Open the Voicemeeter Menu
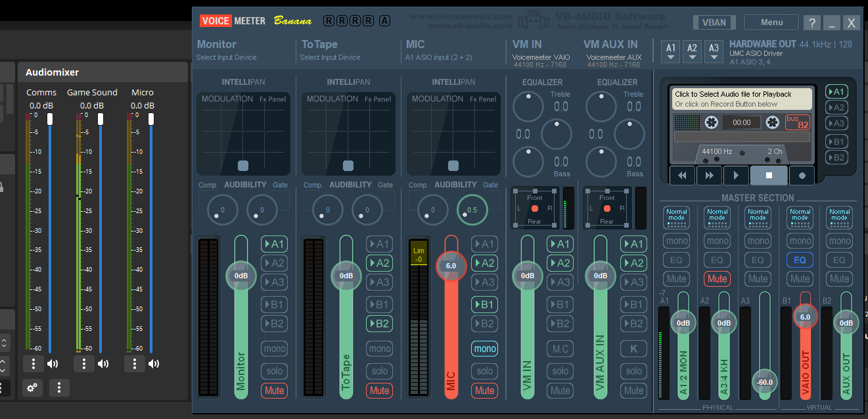 [771, 22]
